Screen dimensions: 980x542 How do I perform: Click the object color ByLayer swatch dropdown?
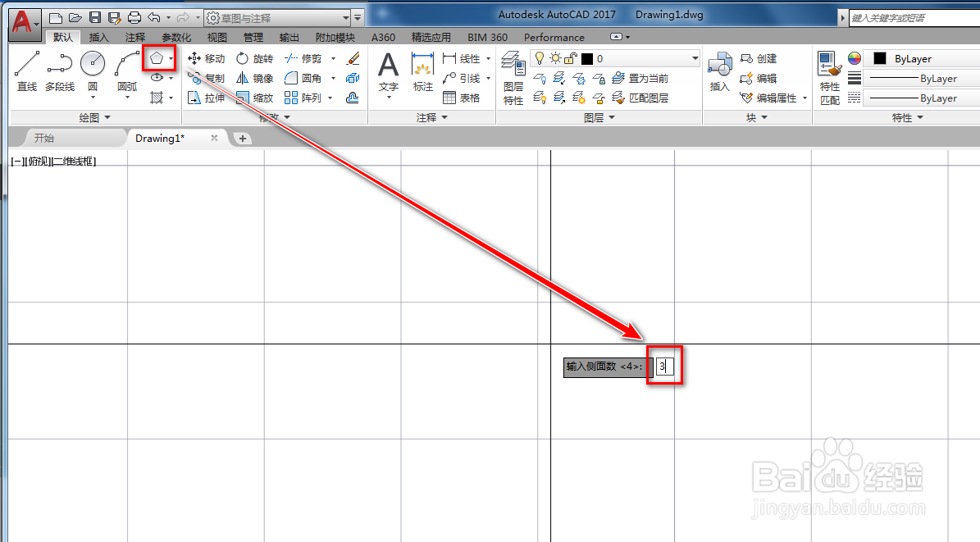click(x=921, y=59)
